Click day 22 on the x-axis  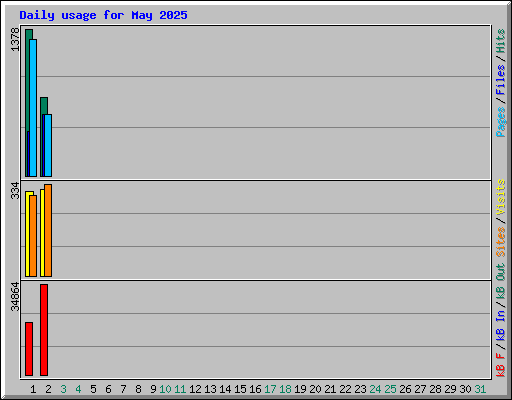point(345,389)
